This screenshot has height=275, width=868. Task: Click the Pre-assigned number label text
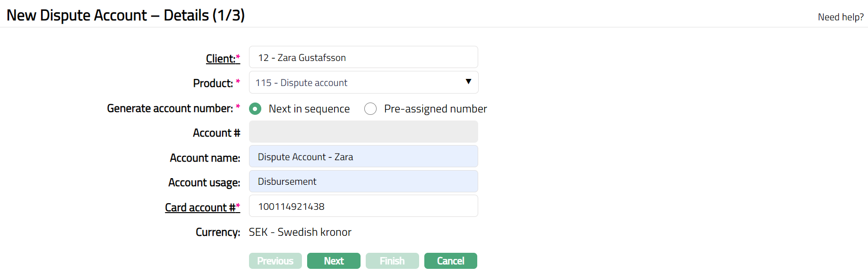[435, 109]
